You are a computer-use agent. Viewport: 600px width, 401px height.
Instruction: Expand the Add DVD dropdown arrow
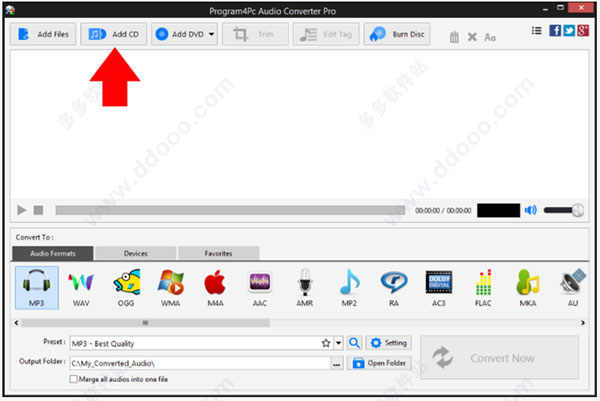[x=212, y=34]
